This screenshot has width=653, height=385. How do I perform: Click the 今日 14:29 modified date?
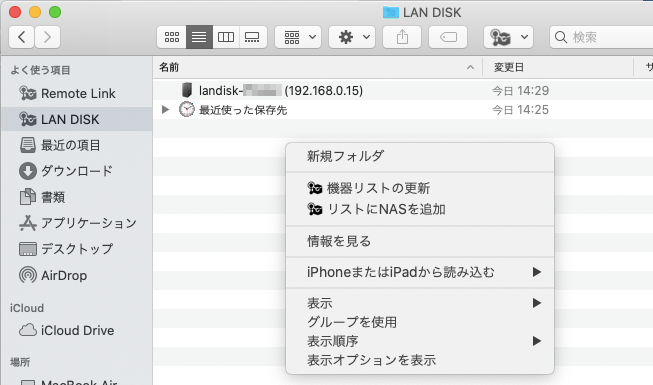(x=520, y=90)
